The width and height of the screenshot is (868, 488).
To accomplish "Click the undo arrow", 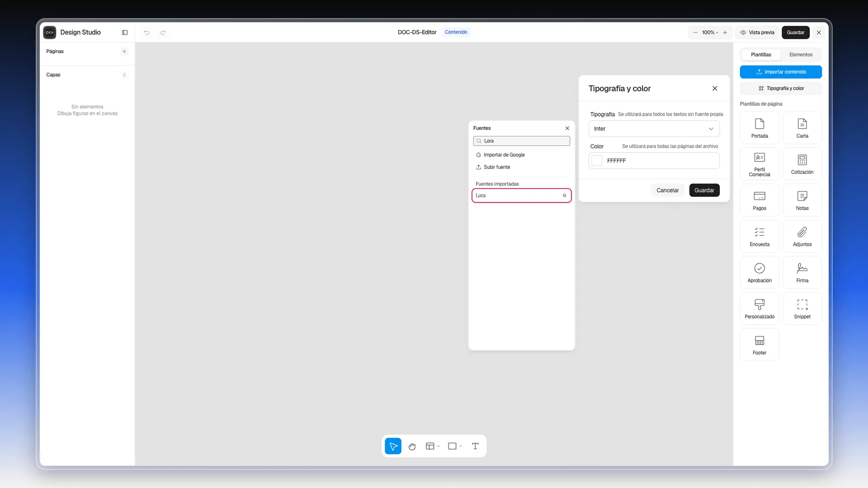I will (x=146, y=33).
